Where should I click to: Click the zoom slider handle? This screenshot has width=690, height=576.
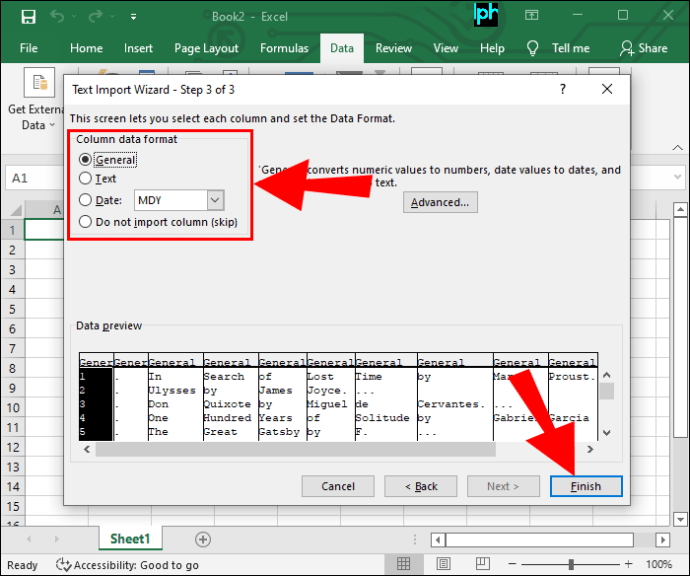[571, 564]
